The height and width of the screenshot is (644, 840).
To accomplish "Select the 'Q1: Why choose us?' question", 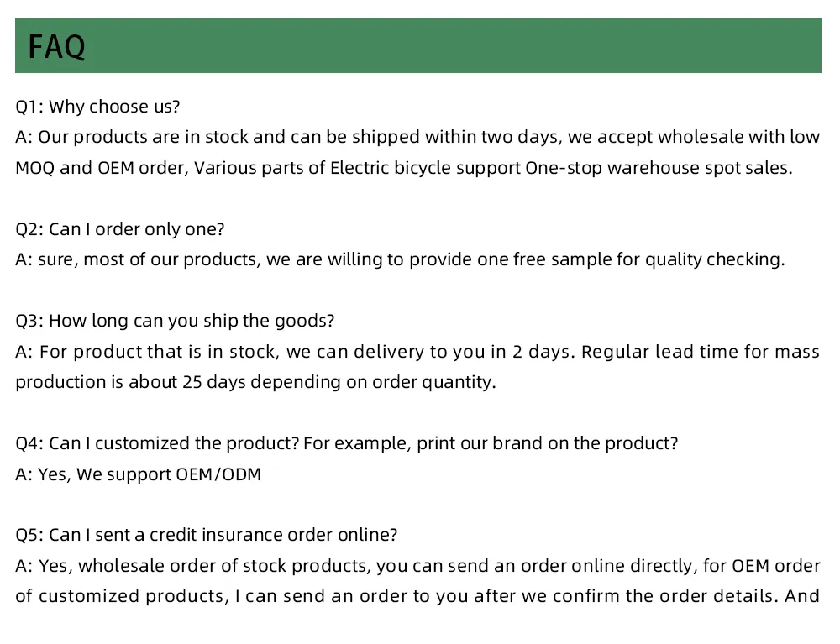I will click(x=98, y=107).
